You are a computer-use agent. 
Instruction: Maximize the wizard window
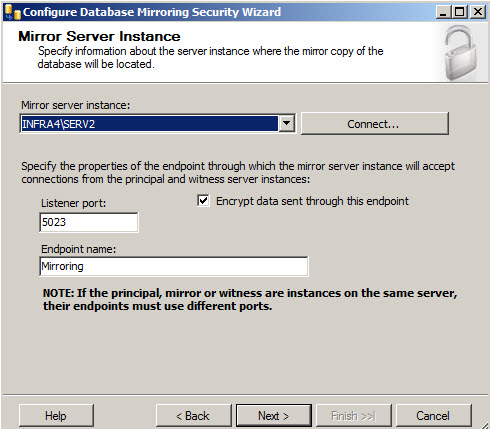click(x=460, y=12)
